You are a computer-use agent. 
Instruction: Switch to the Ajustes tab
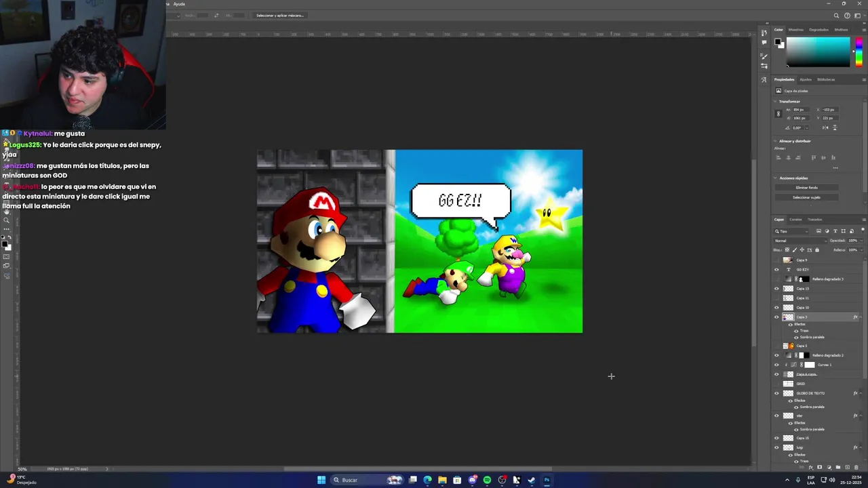click(806, 79)
